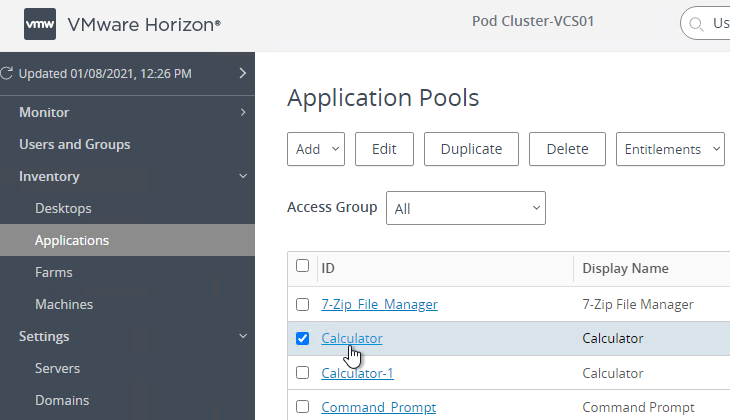Click the VMware Horizon title text
Image resolution: width=730 pixels, height=420 pixels.
click(144, 24)
